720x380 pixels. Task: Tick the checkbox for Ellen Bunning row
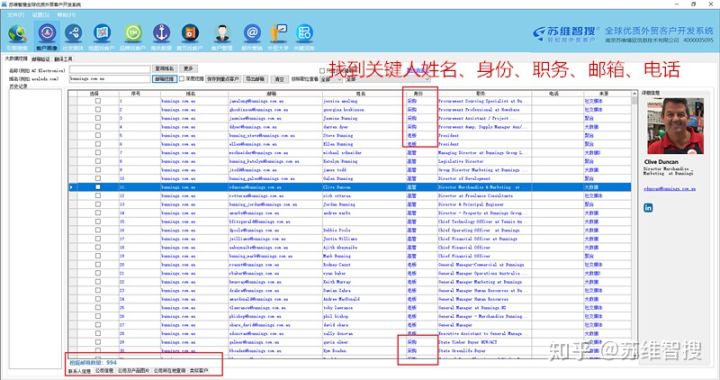click(98, 144)
